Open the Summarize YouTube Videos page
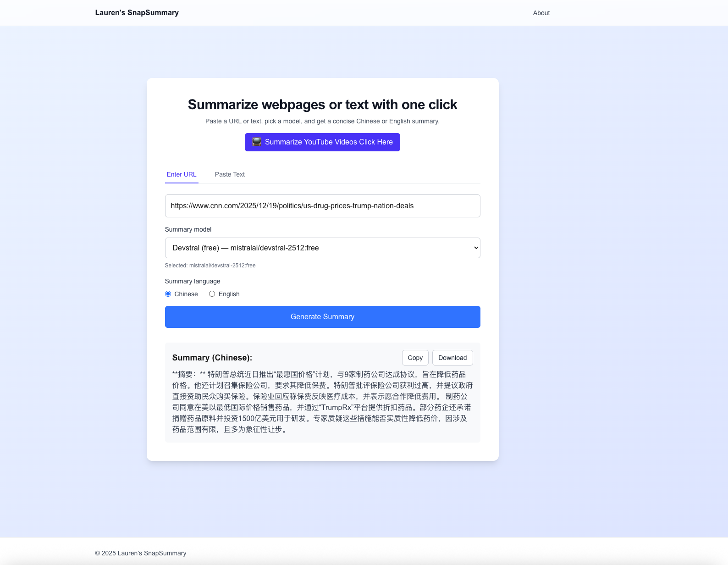Image resolution: width=728 pixels, height=565 pixels. 328,142
